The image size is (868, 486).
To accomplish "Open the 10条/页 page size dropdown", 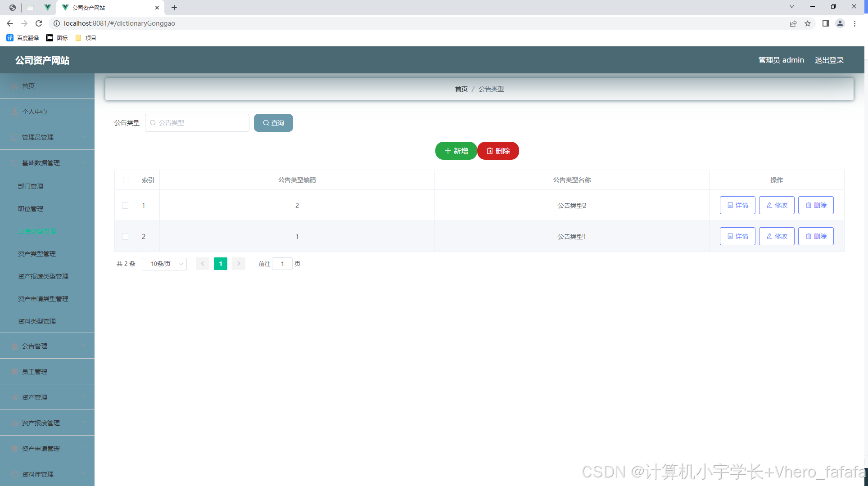I will (164, 264).
